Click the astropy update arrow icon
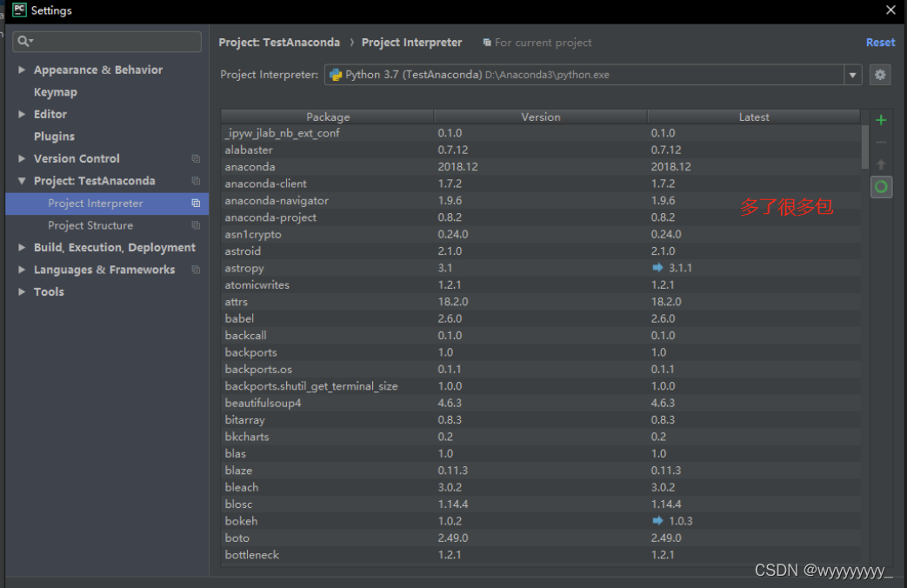This screenshot has width=907, height=588. point(657,267)
